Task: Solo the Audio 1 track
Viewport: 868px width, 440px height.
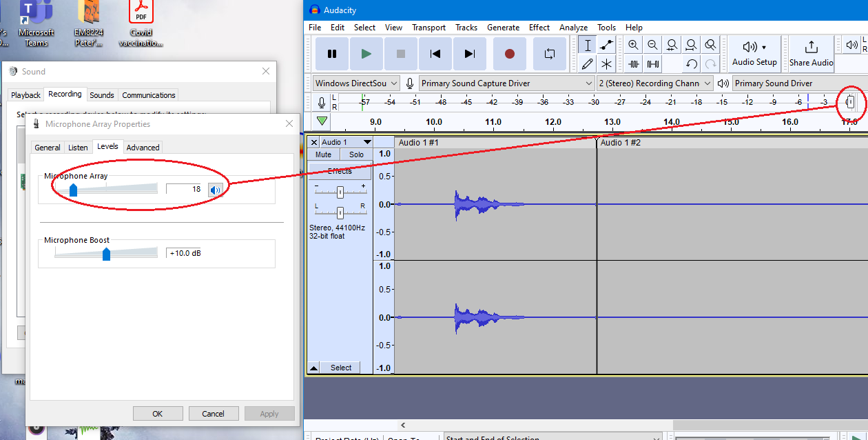Action: [355, 154]
